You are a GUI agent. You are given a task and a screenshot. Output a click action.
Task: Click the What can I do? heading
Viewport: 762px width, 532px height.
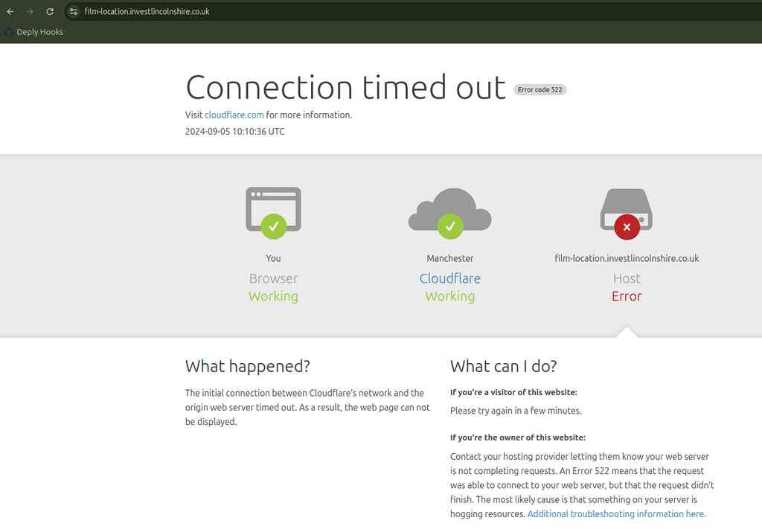pyautogui.click(x=504, y=366)
